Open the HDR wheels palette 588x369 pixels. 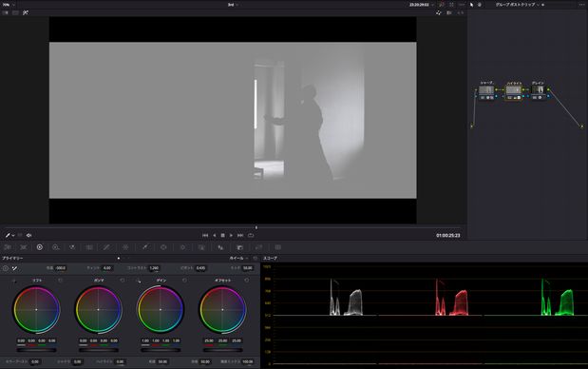(56, 247)
